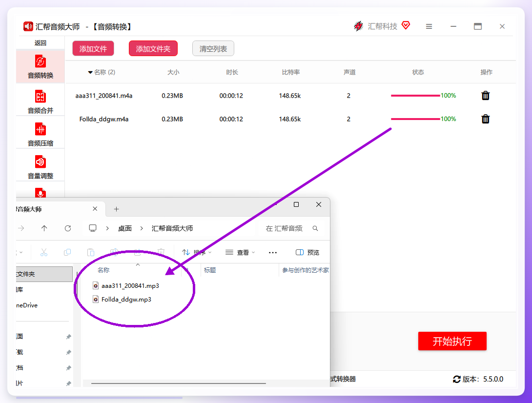Screen dimensions: 532x403
Task: Select file Follda_ddgw.mp3 in Explorer
Action: coord(122,299)
